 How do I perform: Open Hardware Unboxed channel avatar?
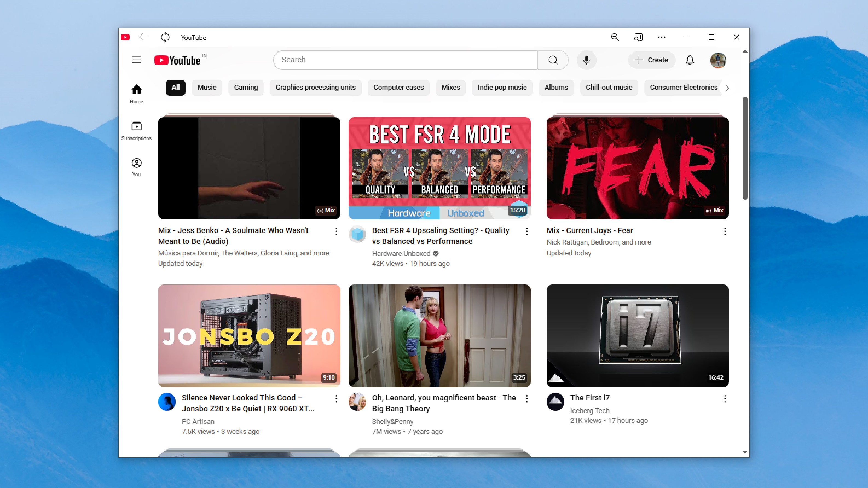pos(357,234)
